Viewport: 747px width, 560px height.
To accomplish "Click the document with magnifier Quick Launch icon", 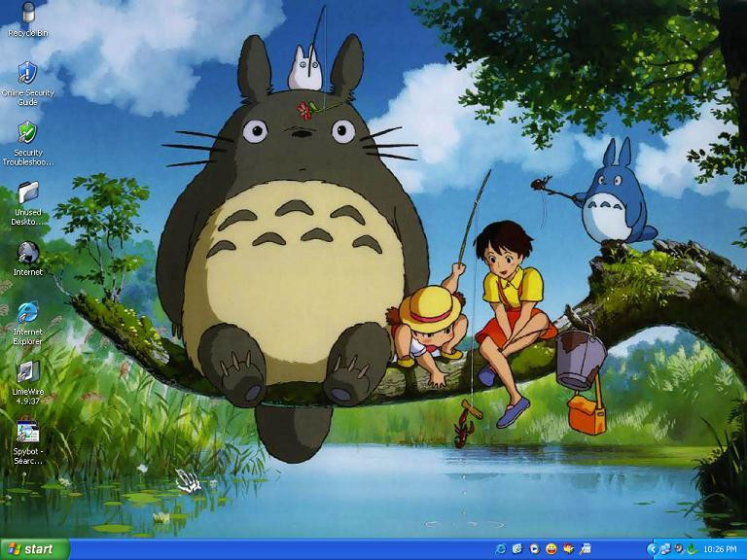I will tap(586, 549).
